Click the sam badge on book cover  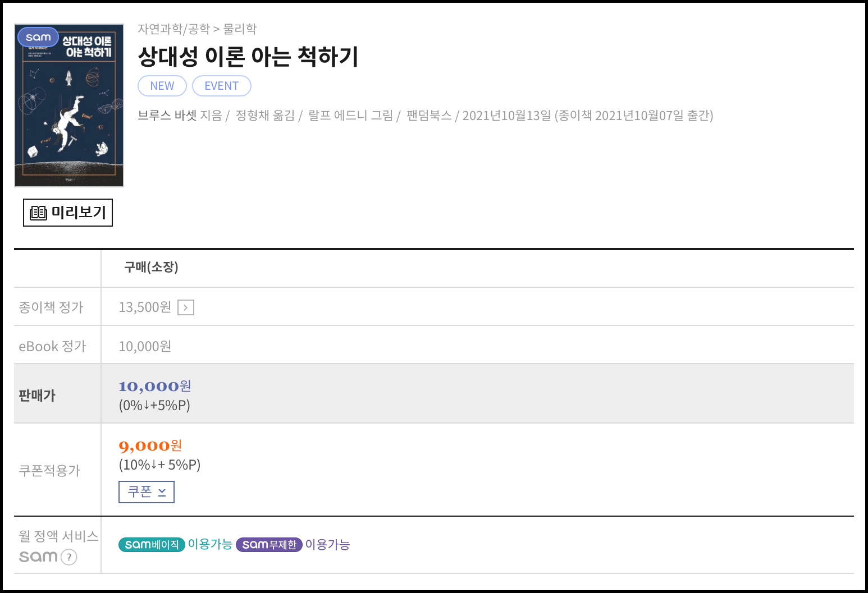(38, 37)
